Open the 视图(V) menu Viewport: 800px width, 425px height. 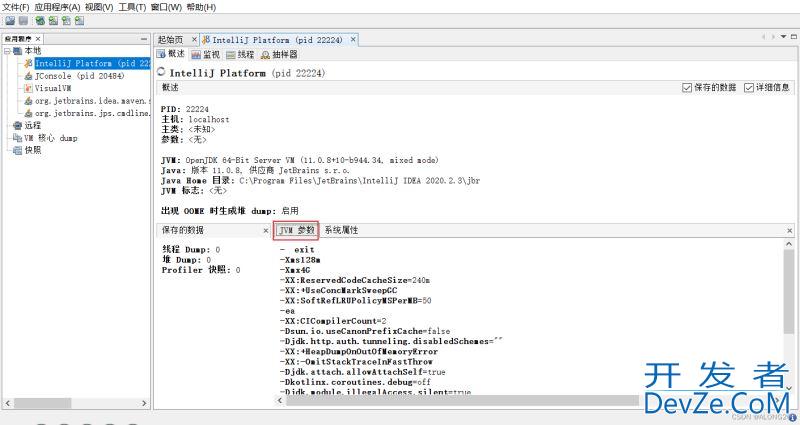pyautogui.click(x=99, y=7)
